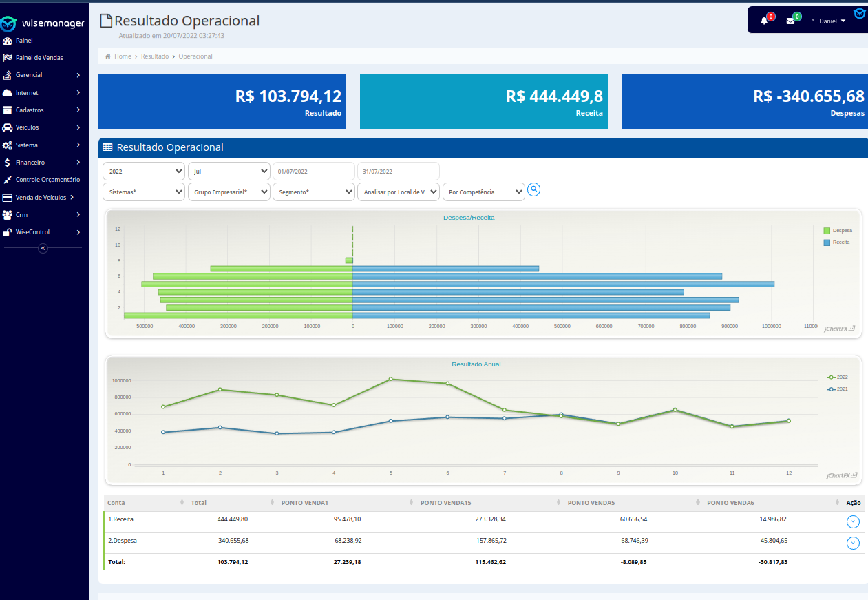Expand the 1.Receita row details

pyautogui.click(x=853, y=521)
